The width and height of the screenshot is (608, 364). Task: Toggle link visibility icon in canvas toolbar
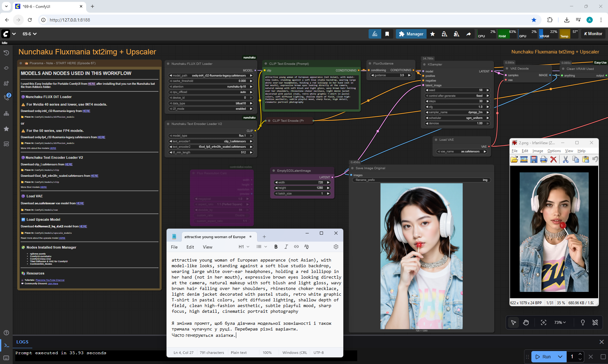pyautogui.click(x=595, y=322)
